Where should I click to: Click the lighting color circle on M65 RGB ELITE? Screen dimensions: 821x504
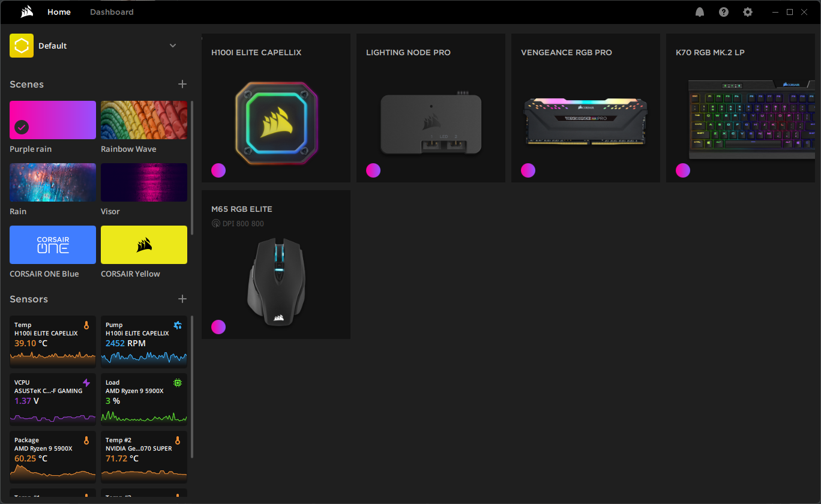point(218,326)
